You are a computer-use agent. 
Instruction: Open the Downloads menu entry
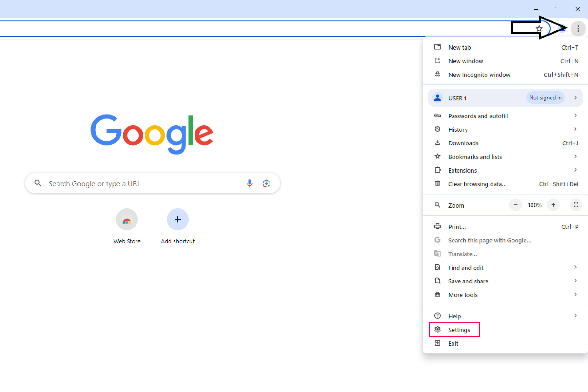tap(463, 143)
